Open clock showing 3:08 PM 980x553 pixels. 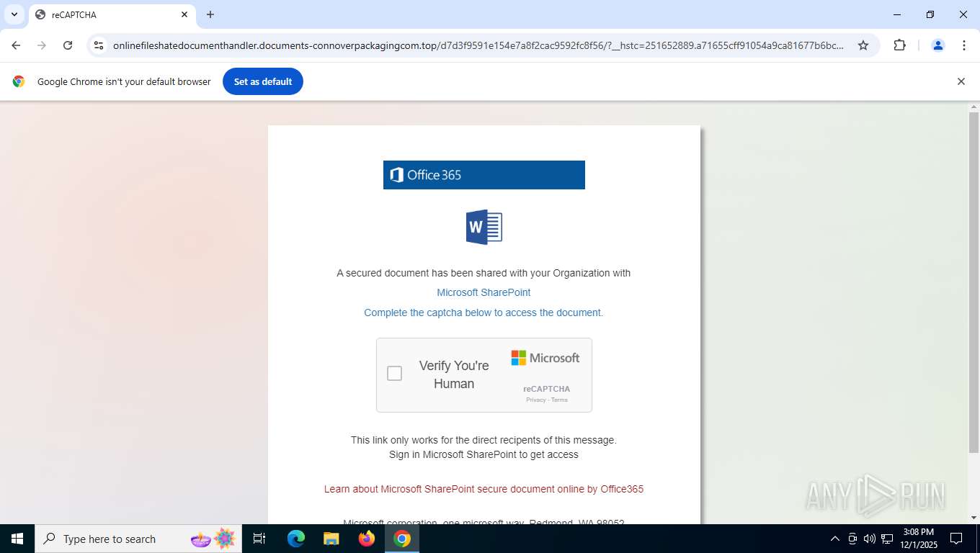pos(918,539)
